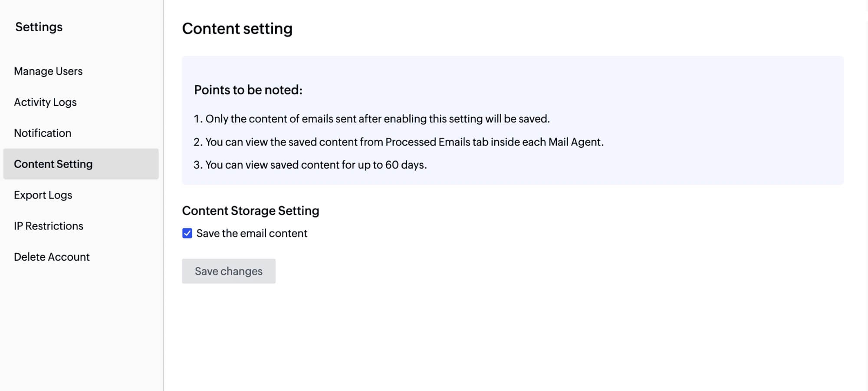Click the Settings sidebar heading
The height and width of the screenshot is (391, 868).
click(39, 27)
